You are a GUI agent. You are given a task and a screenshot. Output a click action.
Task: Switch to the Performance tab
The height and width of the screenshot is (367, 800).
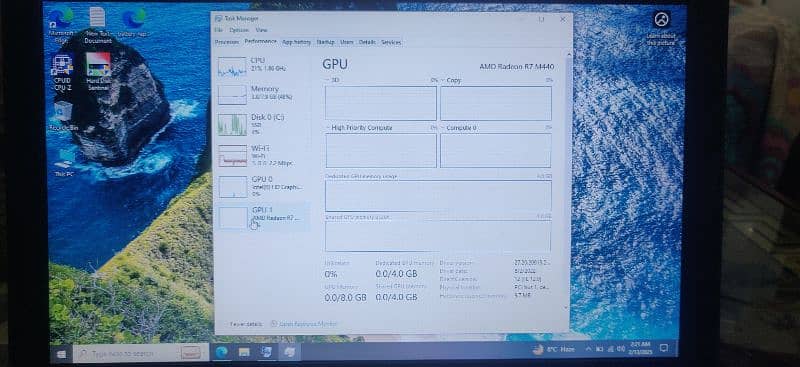tap(260, 41)
